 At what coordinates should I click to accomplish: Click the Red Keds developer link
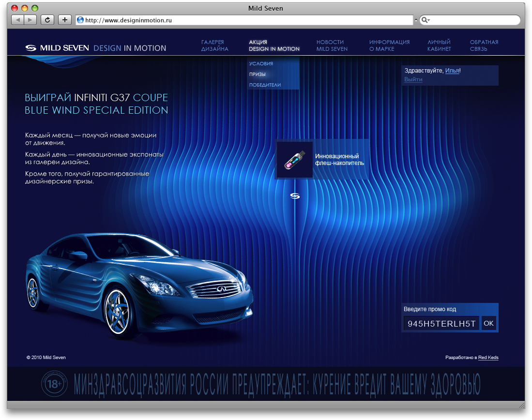(488, 358)
